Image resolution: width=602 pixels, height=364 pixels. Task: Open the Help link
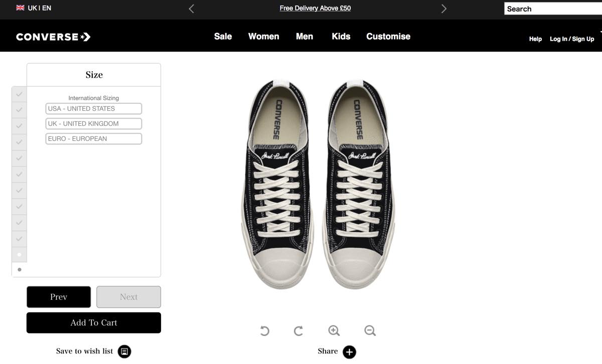pyautogui.click(x=535, y=39)
